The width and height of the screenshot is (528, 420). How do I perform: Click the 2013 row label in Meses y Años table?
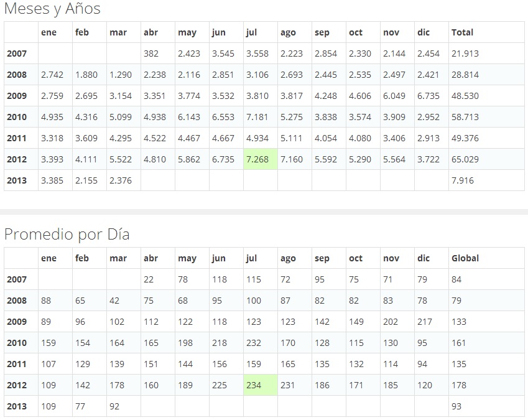pos(17,180)
